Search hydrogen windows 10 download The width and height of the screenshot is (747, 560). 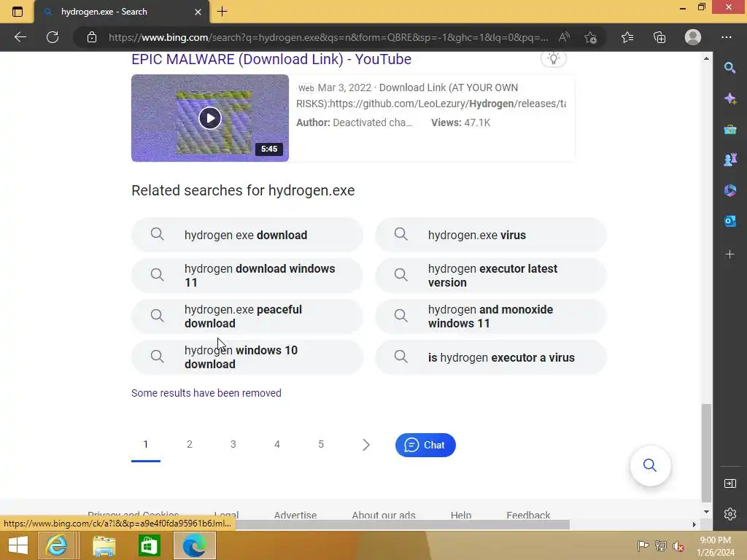tap(247, 357)
